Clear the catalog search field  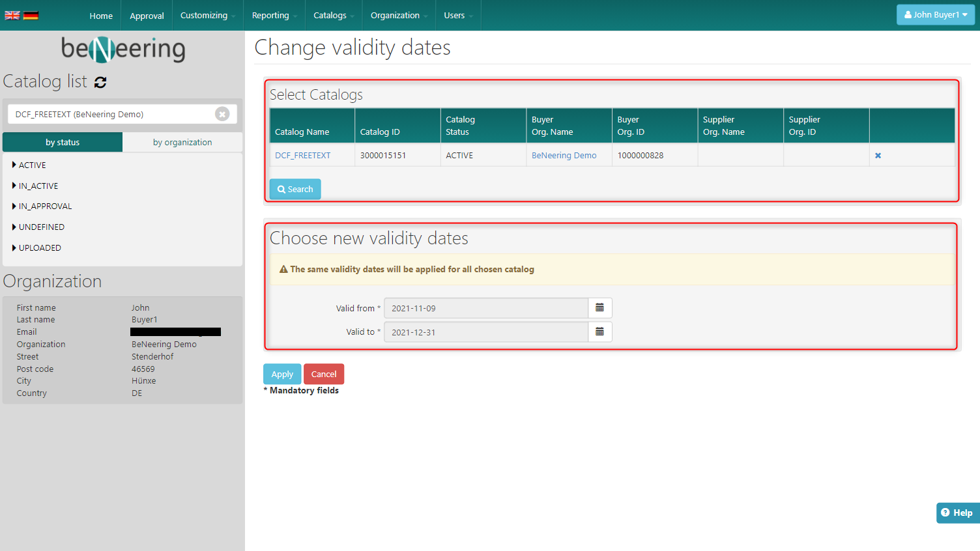pyautogui.click(x=222, y=114)
